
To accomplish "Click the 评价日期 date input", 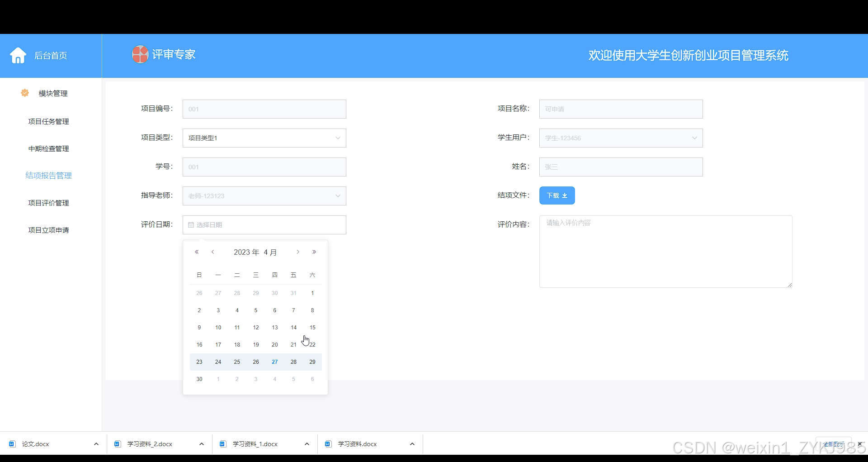I will pyautogui.click(x=264, y=225).
